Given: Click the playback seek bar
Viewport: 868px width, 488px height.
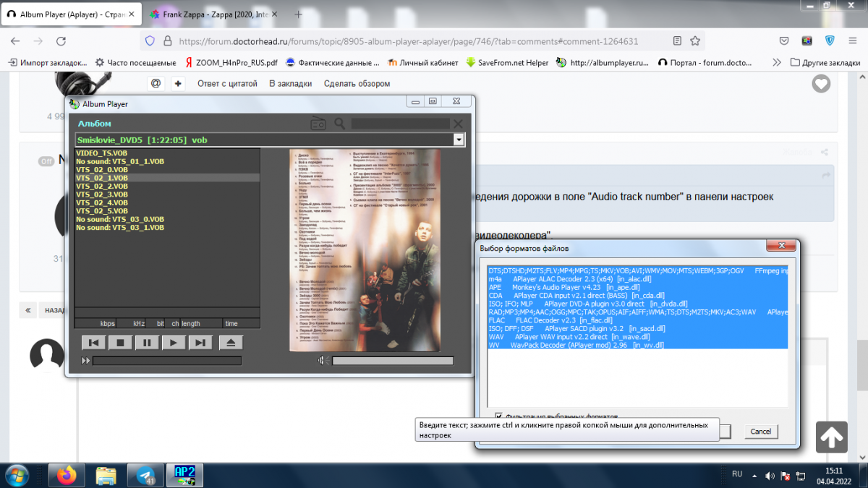Looking at the screenshot, I should 167,361.
